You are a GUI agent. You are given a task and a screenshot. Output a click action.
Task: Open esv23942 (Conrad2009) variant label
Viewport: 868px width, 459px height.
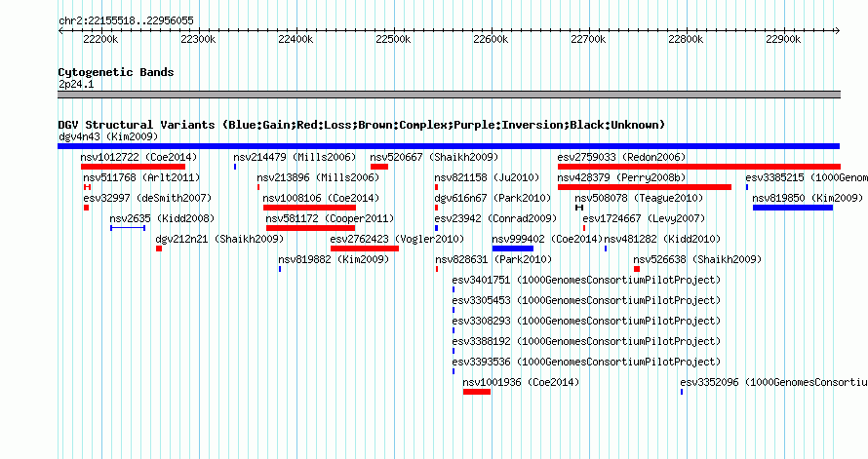pyautogui.click(x=495, y=218)
